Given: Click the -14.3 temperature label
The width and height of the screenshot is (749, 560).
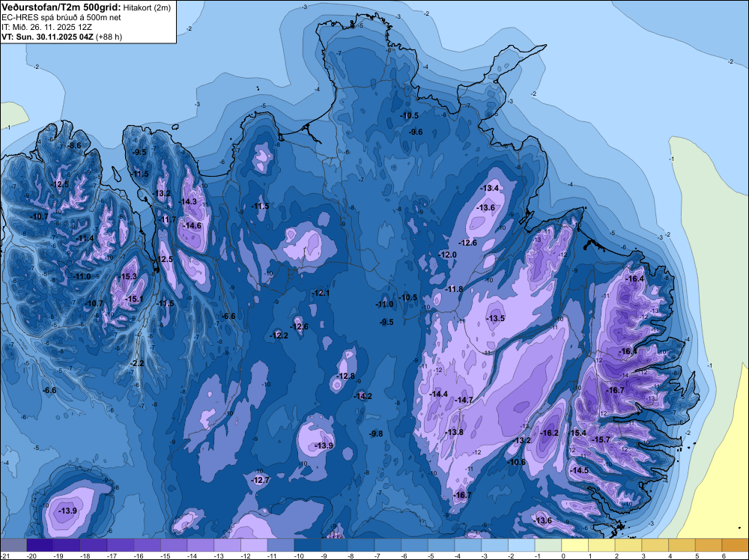Looking at the screenshot, I should click(188, 201).
